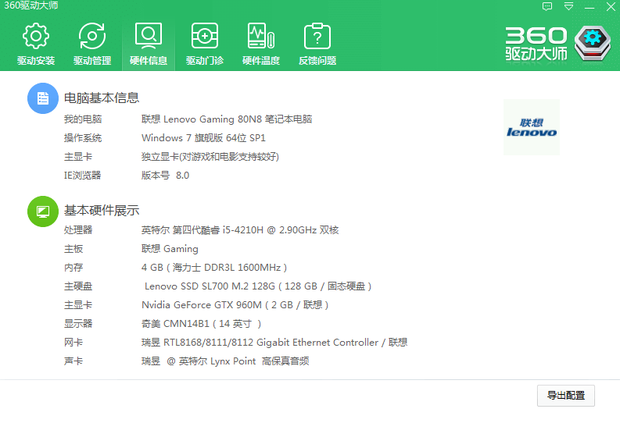
Task: Click the 360 驱动大师 gear logo
Action: click(592, 43)
